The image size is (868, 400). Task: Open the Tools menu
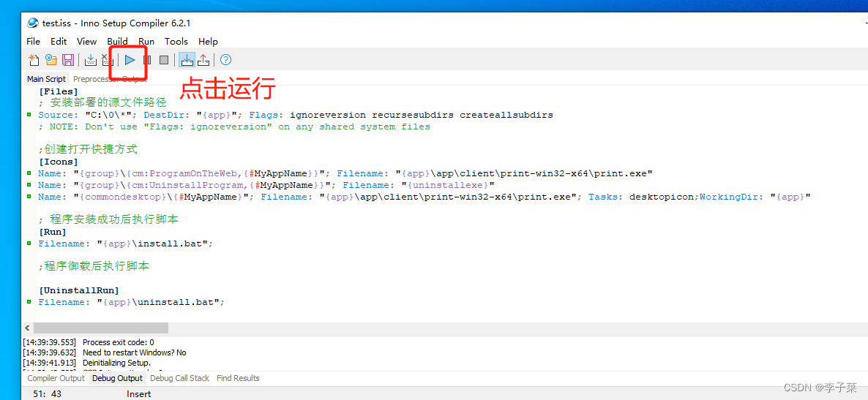(x=176, y=42)
